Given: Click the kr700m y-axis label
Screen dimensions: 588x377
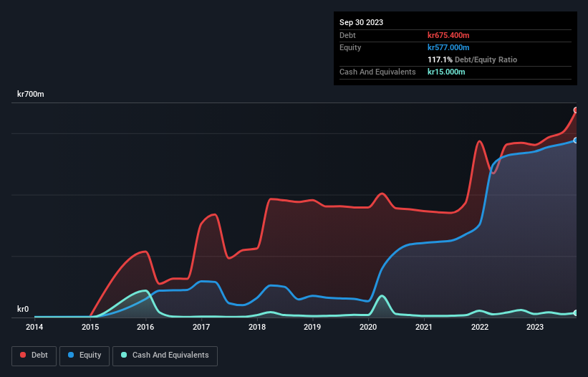Looking at the screenshot, I should [x=30, y=94].
